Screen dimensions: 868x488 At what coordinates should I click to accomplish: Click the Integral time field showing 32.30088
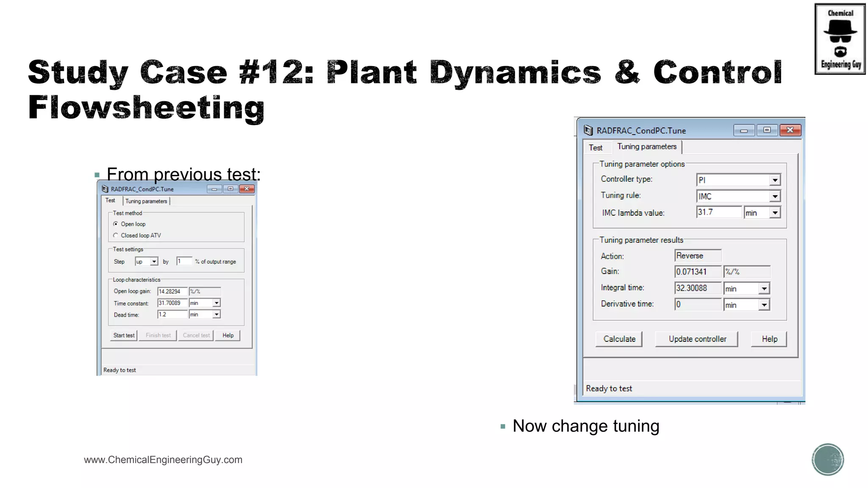[698, 288]
